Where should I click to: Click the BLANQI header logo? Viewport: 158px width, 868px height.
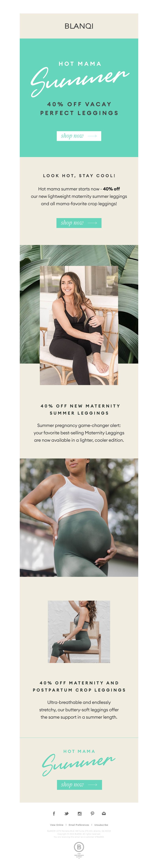pyautogui.click(x=79, y=26)
